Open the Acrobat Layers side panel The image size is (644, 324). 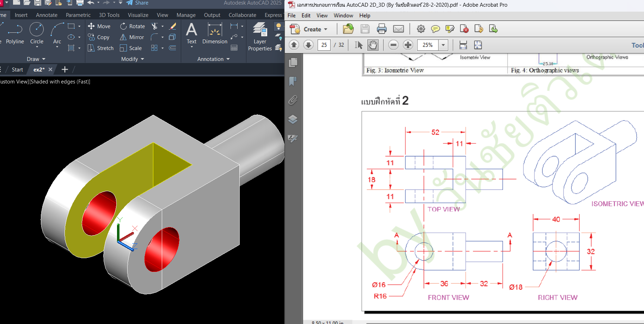point(293,119)
